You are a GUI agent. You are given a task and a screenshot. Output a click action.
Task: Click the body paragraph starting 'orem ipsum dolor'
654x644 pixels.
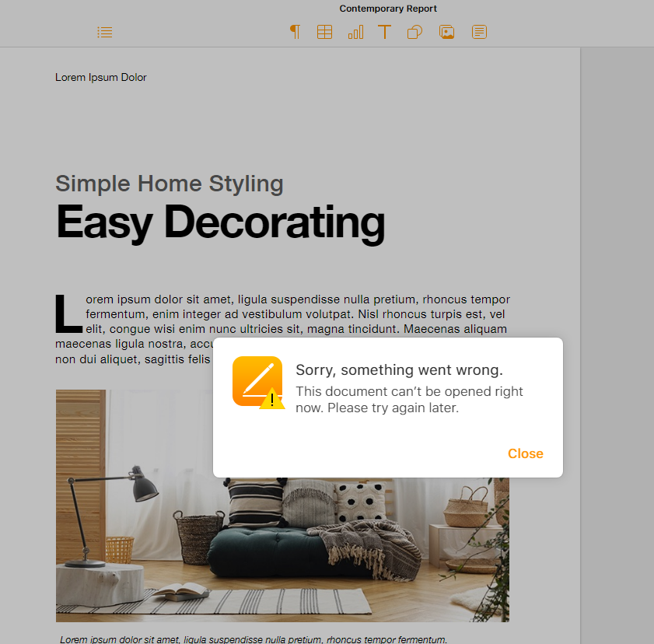(x=282, y=329)
